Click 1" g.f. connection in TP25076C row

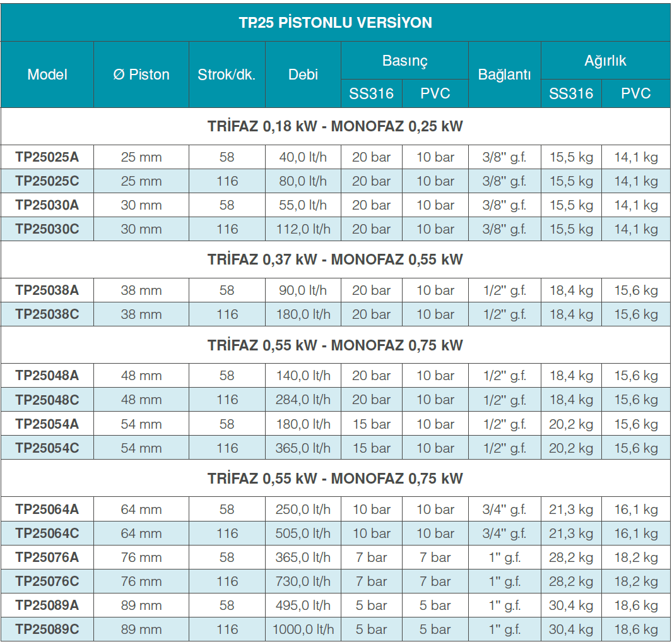click(504, 581)
